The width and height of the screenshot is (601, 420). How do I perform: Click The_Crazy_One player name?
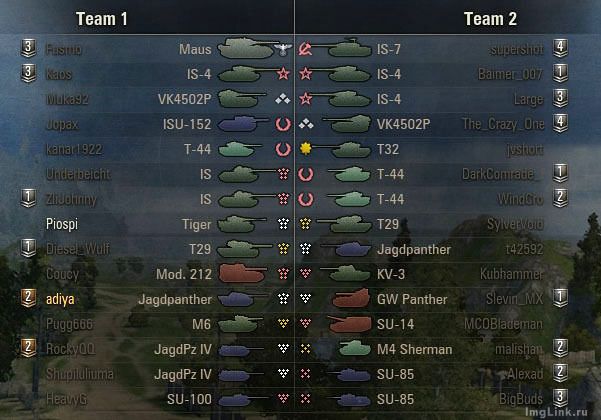(503, 124)
